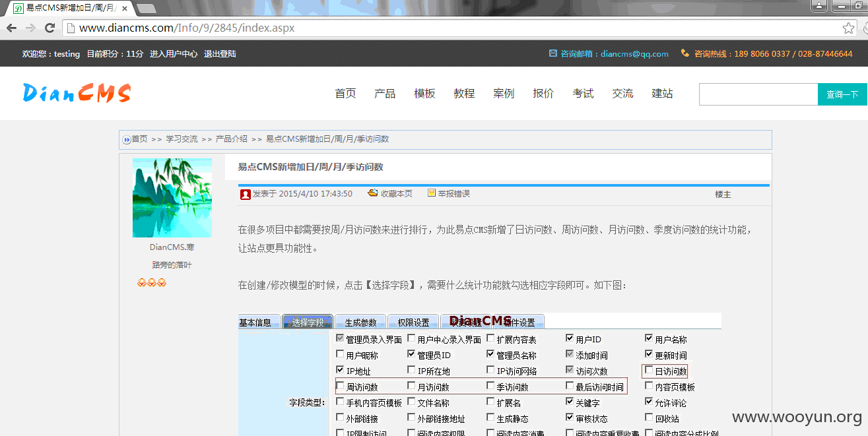Toggle the 月访问数 checkbox
The image size is (868, 436).
click(411, 386)
